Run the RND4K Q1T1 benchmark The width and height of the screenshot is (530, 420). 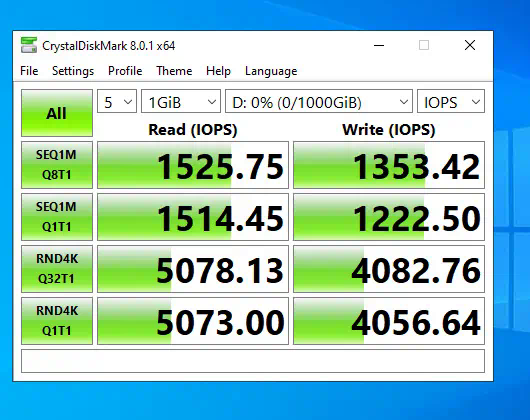[x=57, y=321]
